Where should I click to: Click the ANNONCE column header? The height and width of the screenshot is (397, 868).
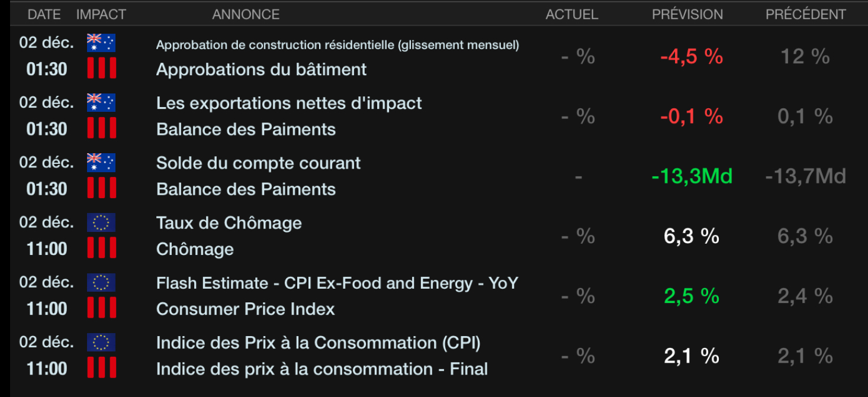pyautogui.click(x=246, y=14)
